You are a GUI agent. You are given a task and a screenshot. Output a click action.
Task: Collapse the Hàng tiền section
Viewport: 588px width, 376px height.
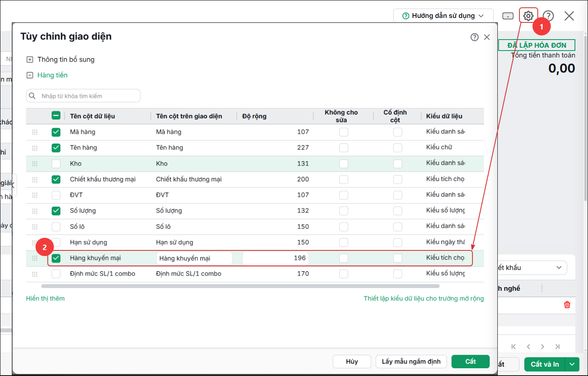click(x=30, y=75)
